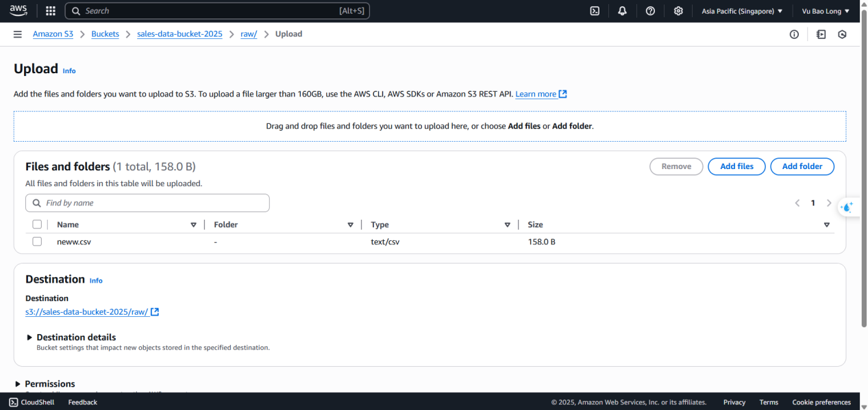Screen dimensions: 868x410
Task: Open Cookie preferences in footer
Action: 821,402
